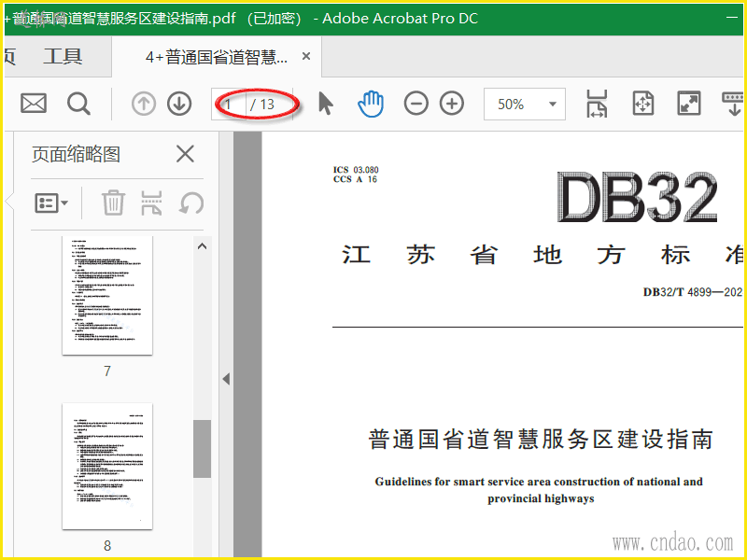Click the current page number field

[229, 104]
